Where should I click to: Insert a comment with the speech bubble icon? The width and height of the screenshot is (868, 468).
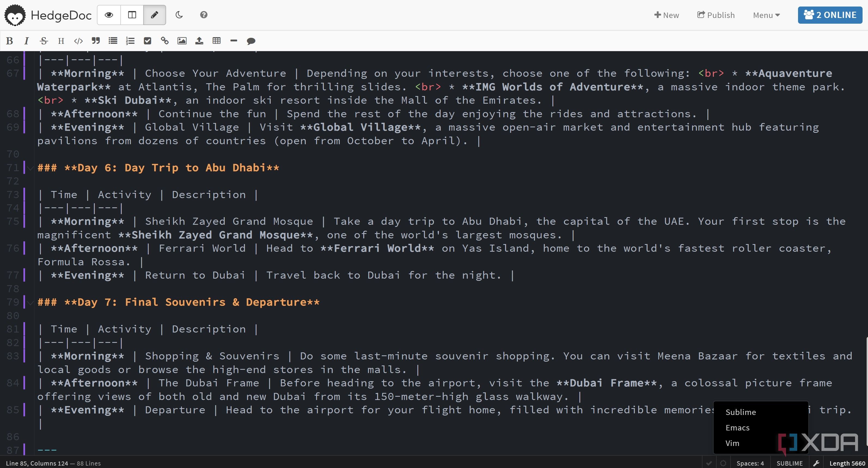[251, 41]
